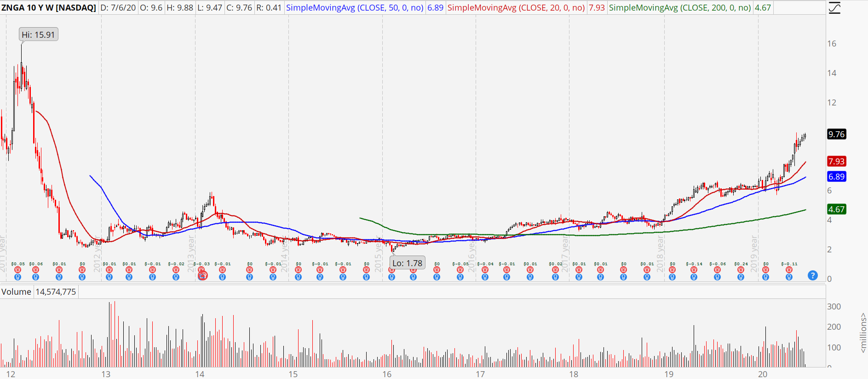Click the 300 volume axis label
This screenshot has width=868, height=379.
tap(834, 306)
